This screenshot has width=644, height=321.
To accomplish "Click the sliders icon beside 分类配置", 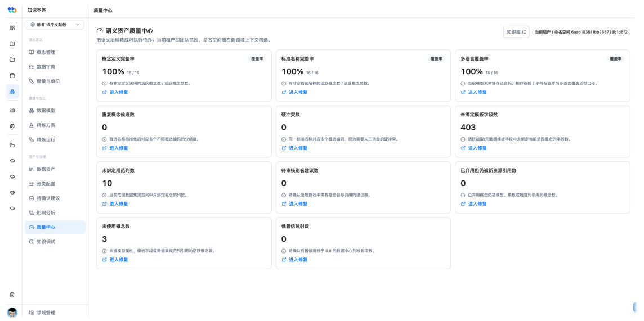I will click(x=31, y=184).
